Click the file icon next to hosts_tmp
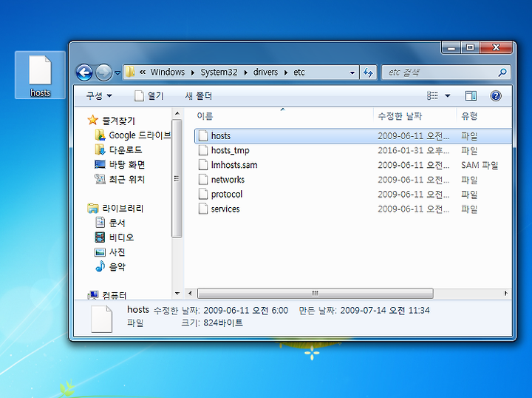Screen dimensions: 532x398 tap(203, 150)
